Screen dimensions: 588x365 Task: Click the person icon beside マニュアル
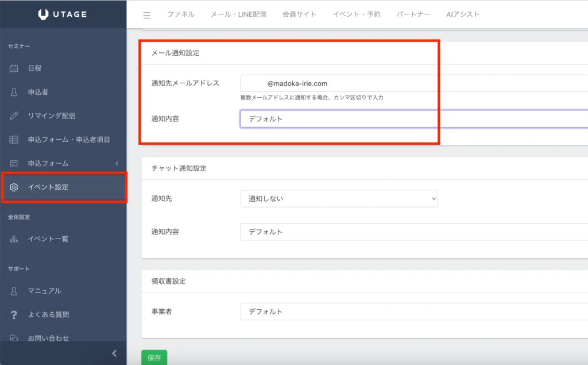click(14, 291)
